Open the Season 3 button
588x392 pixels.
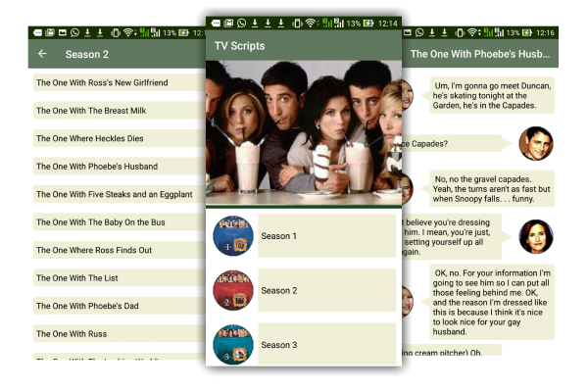[x=327, y=344]
